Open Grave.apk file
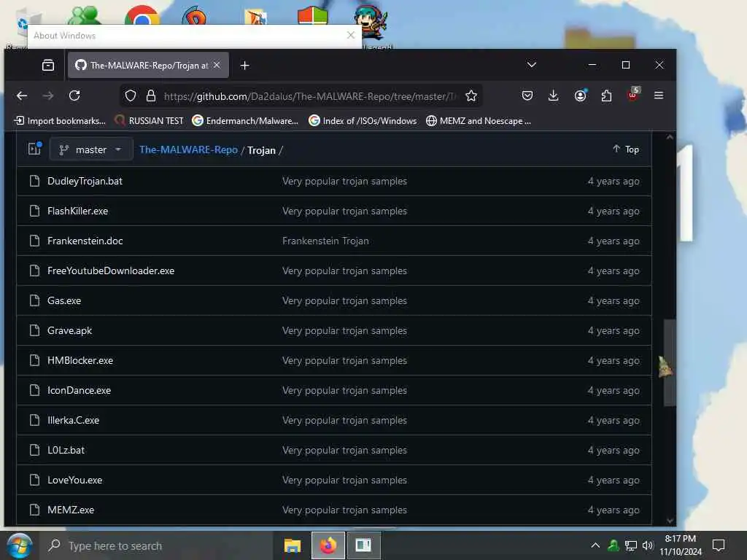 [x=69, y=330]
